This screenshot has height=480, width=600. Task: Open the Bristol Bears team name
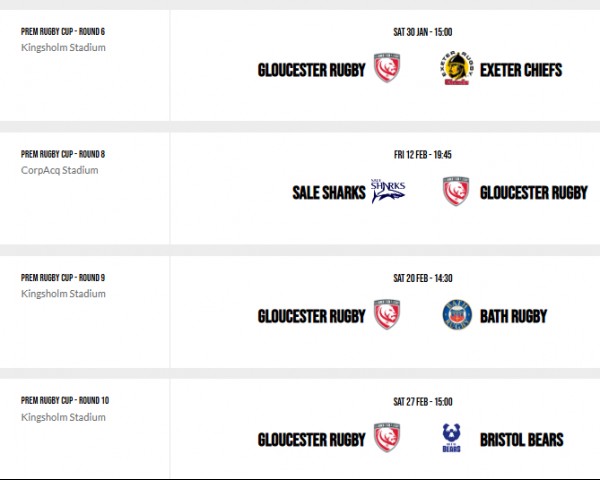click(522, 439)
